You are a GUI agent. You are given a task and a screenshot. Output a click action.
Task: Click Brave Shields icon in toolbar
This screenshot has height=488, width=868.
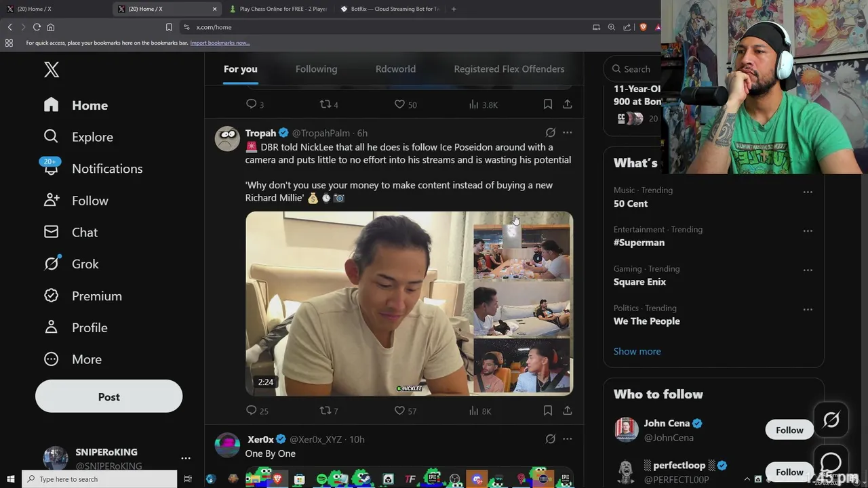pyautogui.click(x=643, y=27)
